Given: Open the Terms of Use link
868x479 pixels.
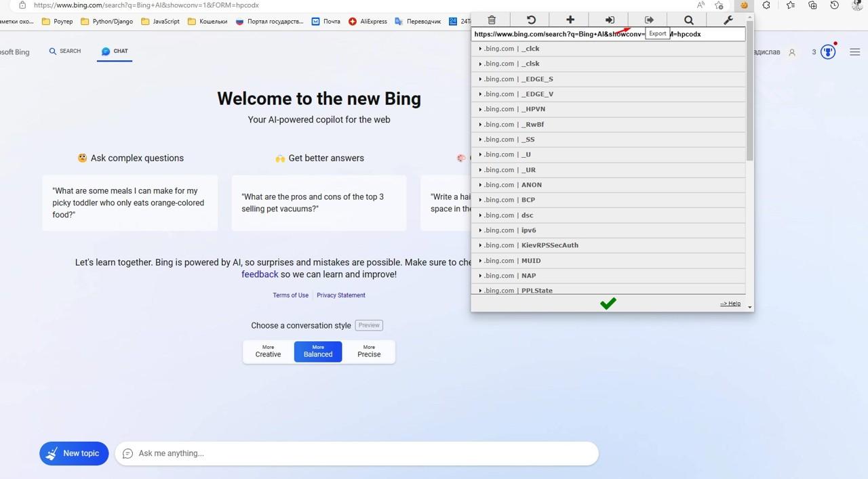Looking at the screenshot, I should pos(290,295).
